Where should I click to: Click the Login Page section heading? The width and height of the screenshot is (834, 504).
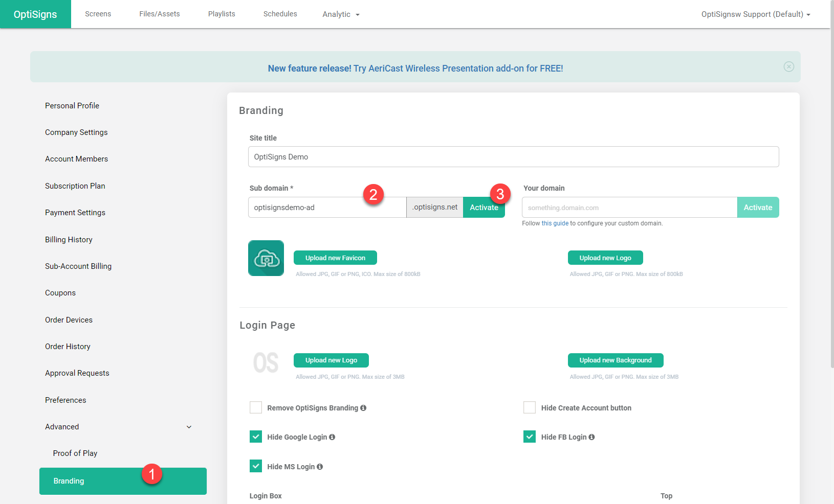pyautogui.click(x=268, y=325)
